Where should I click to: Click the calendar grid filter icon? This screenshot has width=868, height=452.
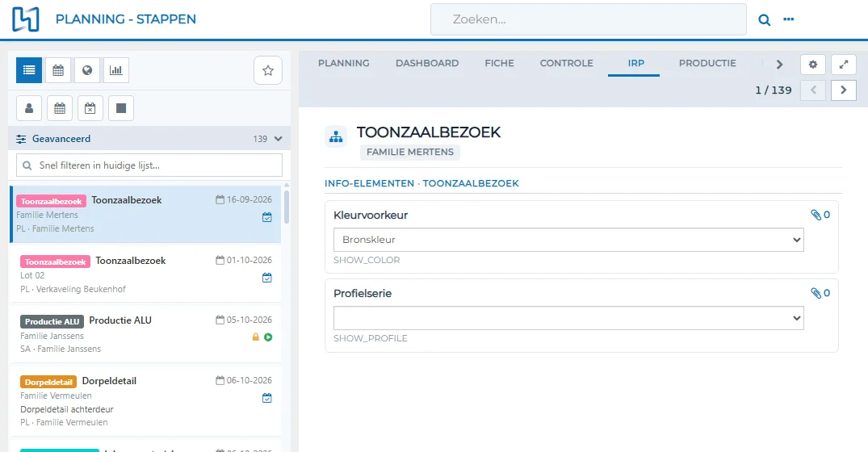pos(60,108)
